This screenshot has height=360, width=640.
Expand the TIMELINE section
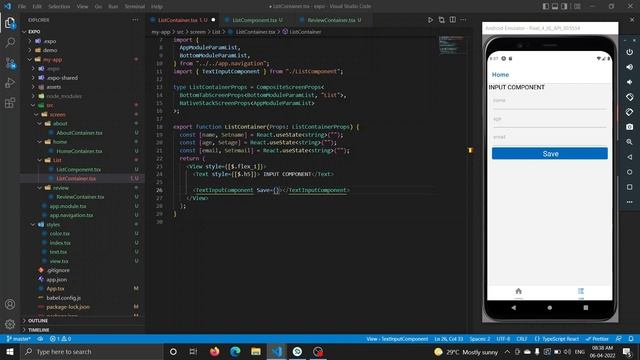38,330
